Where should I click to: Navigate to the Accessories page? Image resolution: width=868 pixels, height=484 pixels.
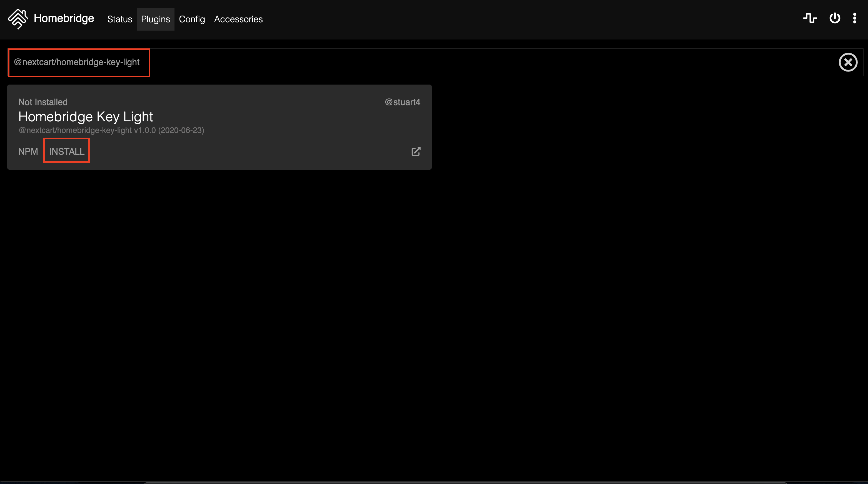[x=238, y=19]
